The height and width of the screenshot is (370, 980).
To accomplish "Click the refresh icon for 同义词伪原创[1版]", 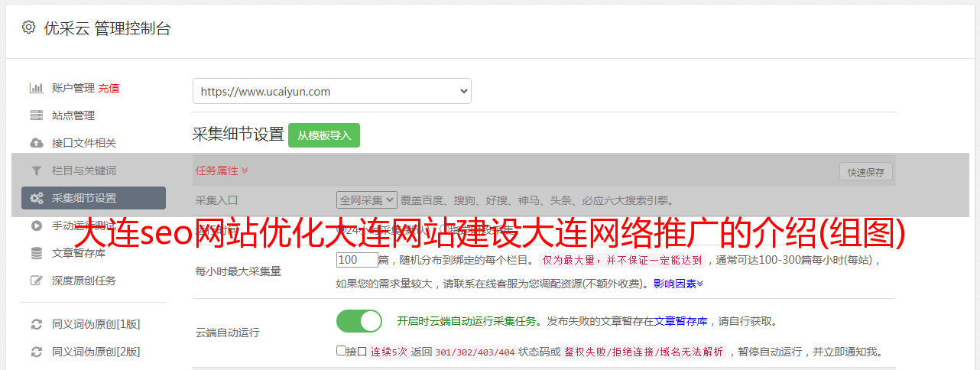I will [36, 324].
